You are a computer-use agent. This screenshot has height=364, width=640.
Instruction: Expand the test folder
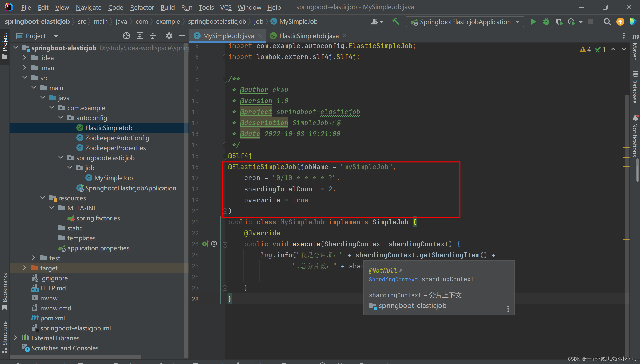(x=33, y=258)
